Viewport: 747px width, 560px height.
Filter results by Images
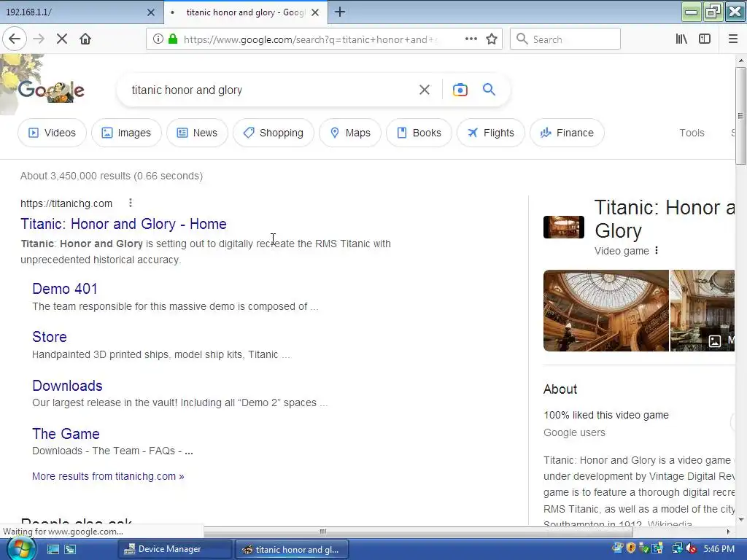pyautogui.click(x=126, y=133)
